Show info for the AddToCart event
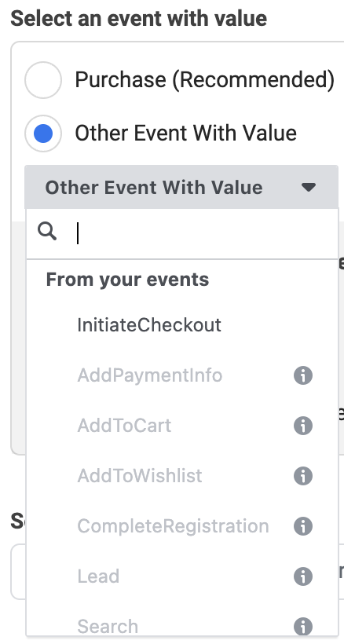Viewport: 344px width, 644px height. [303, 426]
